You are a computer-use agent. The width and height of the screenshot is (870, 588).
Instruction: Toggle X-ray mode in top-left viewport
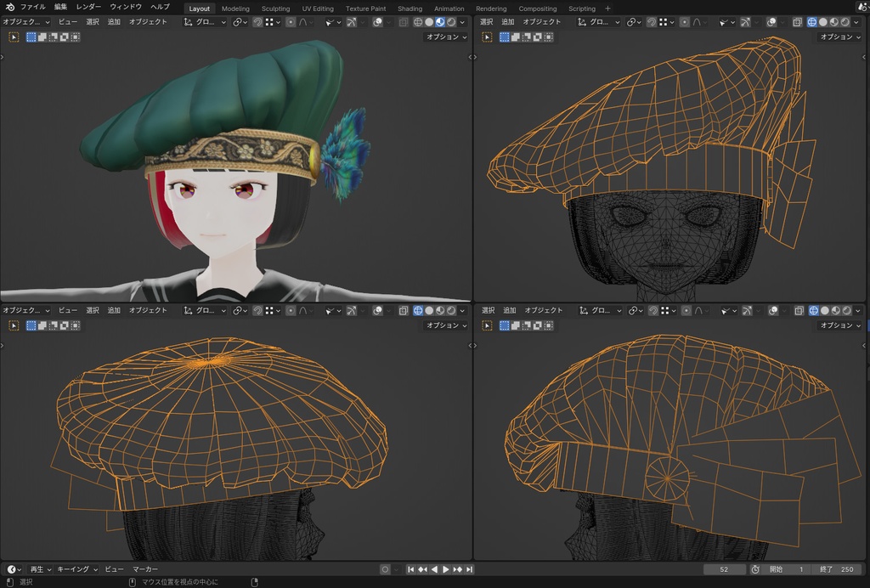tap(404, 22)
